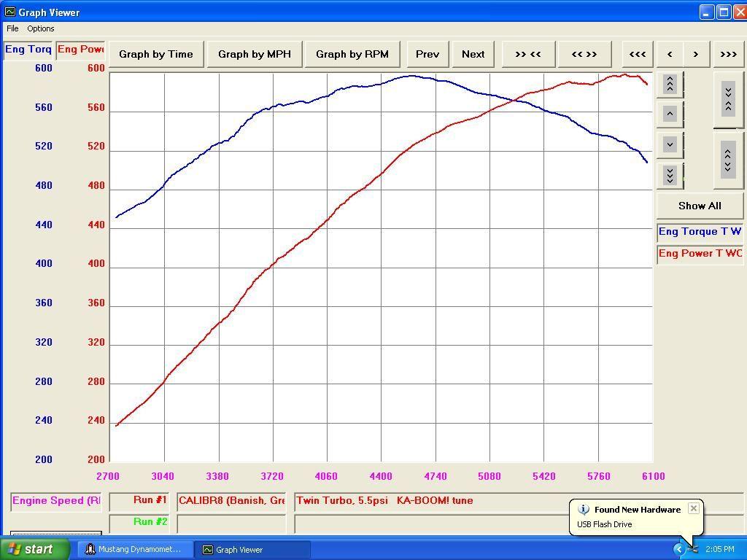Screen dimensions: 747x560
Task: Toggle the Eng Torq axis label
Action: [x=28, y=50]
